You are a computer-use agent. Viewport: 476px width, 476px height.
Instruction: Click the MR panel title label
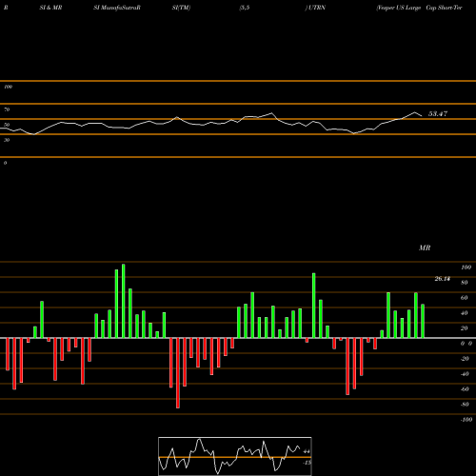pos(425,248)
